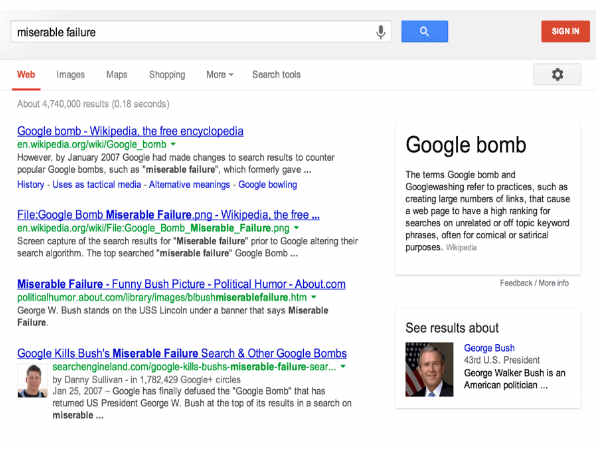Image resolution: width=600 pixels, height=450 pixels.
Task: Click the Danny Sullivan author photo thumbnail
Action: click(33, 381)
